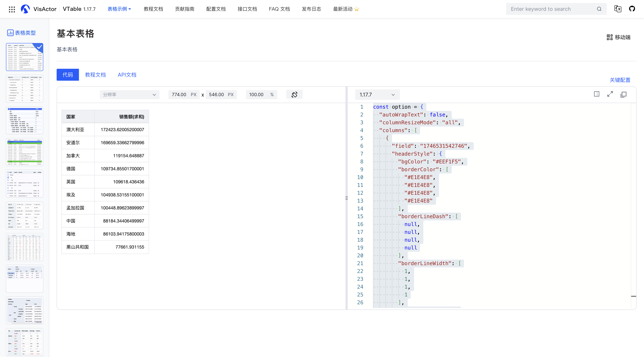Click the panel divider drag handle

tap(346, 198)
